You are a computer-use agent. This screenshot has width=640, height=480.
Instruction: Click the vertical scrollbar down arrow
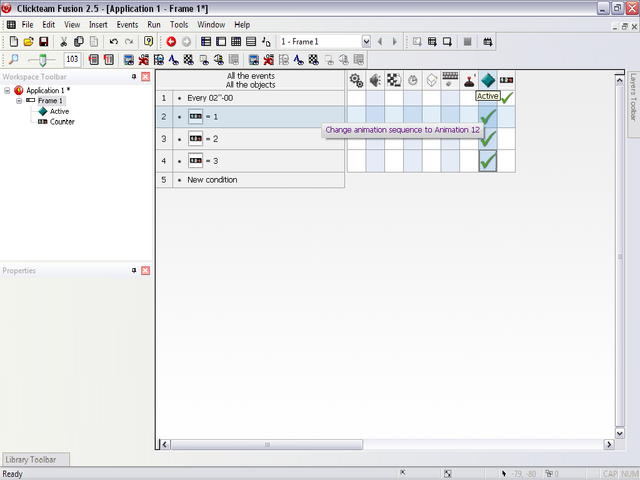point(620,433)
